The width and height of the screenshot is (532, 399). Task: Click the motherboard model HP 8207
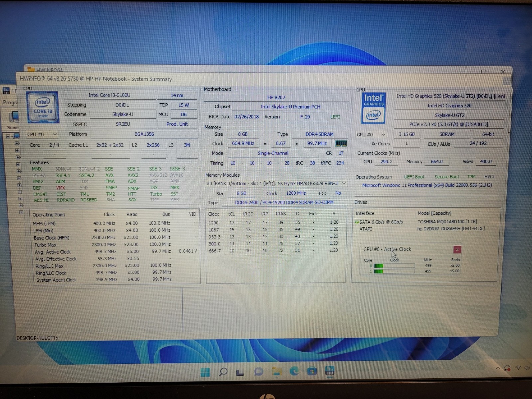pyautogui.click(x=276, y=97)
